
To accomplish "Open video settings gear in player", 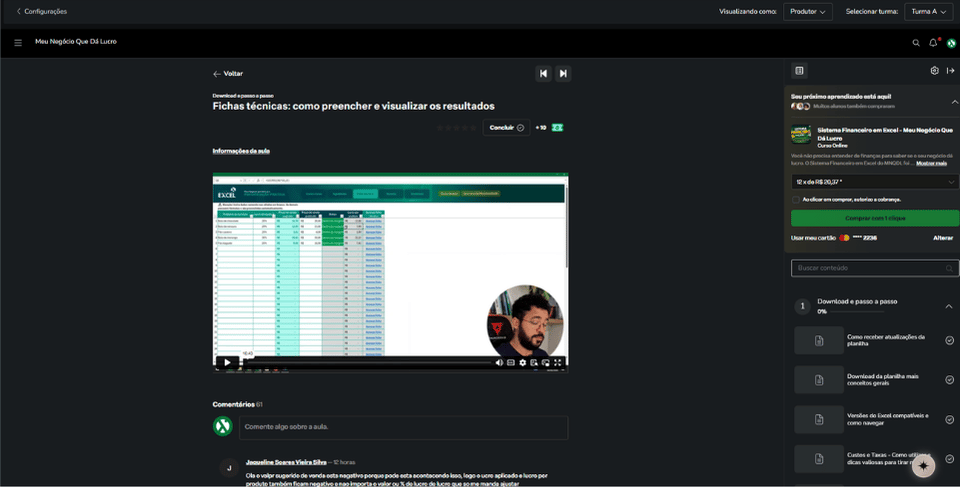I will click(x=522, y=363).
